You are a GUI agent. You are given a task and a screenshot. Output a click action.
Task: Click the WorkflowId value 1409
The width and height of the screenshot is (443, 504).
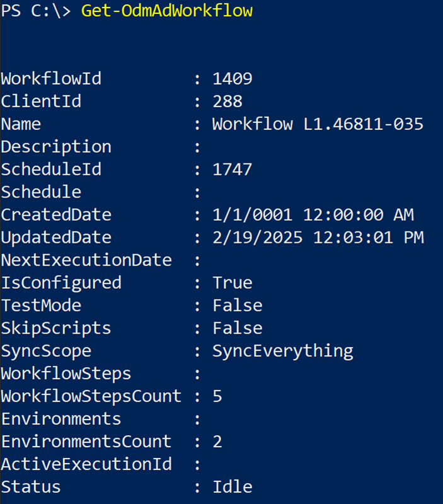click(233, 79)
